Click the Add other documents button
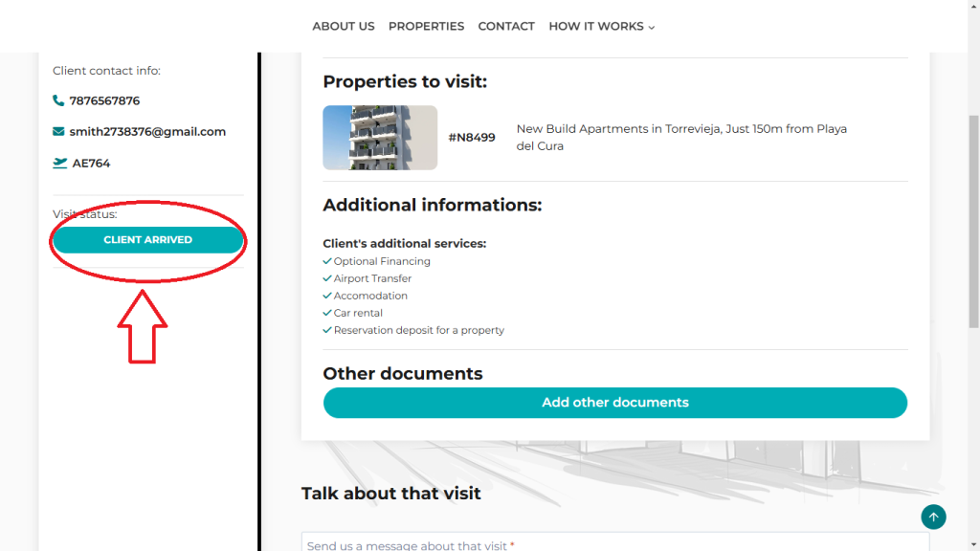980x551 pixels. coord(614,403)
